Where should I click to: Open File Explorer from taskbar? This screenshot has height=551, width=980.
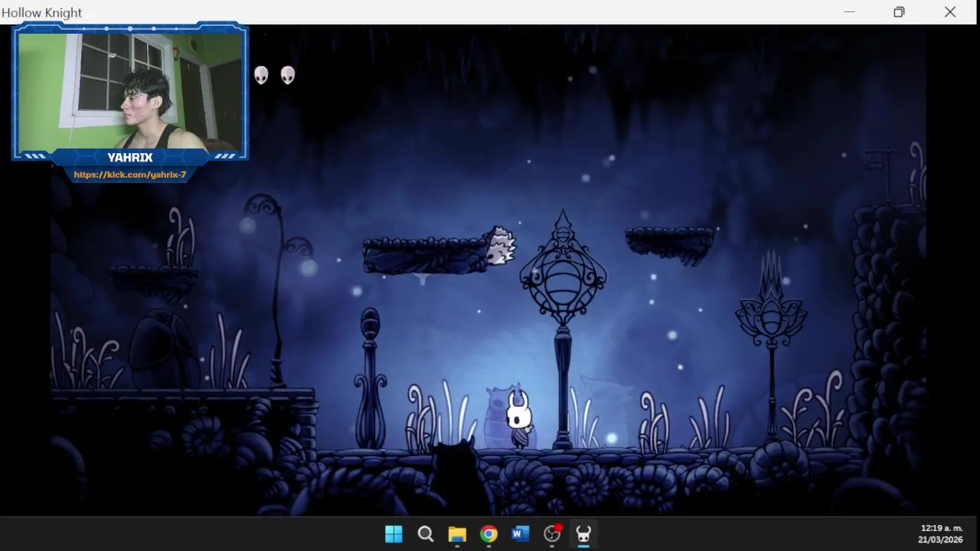[x=457, y=534]
